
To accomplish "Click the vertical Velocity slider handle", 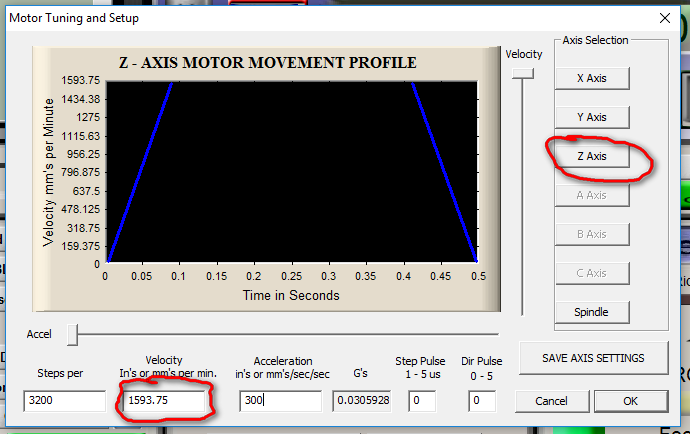I will [x=523, y=74].
